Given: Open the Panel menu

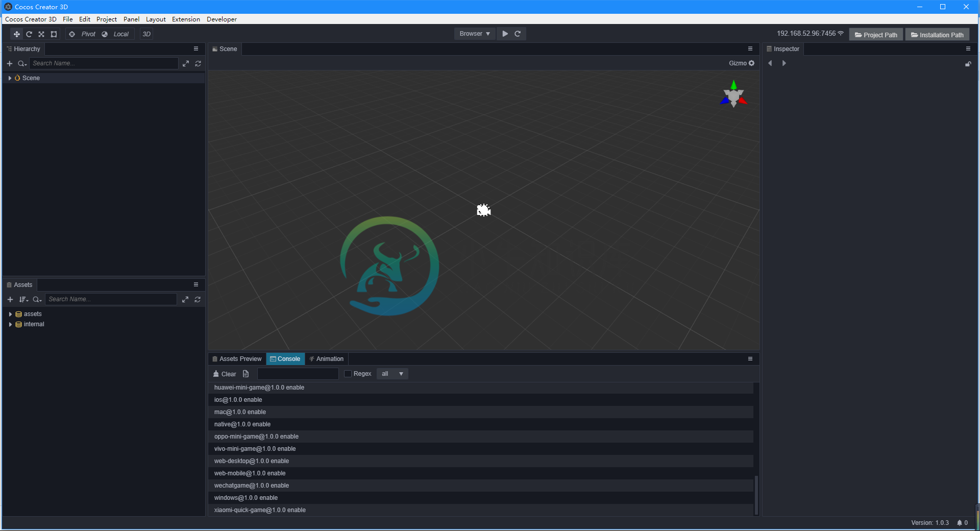Looking at the screenshot, I should (131, 19).
